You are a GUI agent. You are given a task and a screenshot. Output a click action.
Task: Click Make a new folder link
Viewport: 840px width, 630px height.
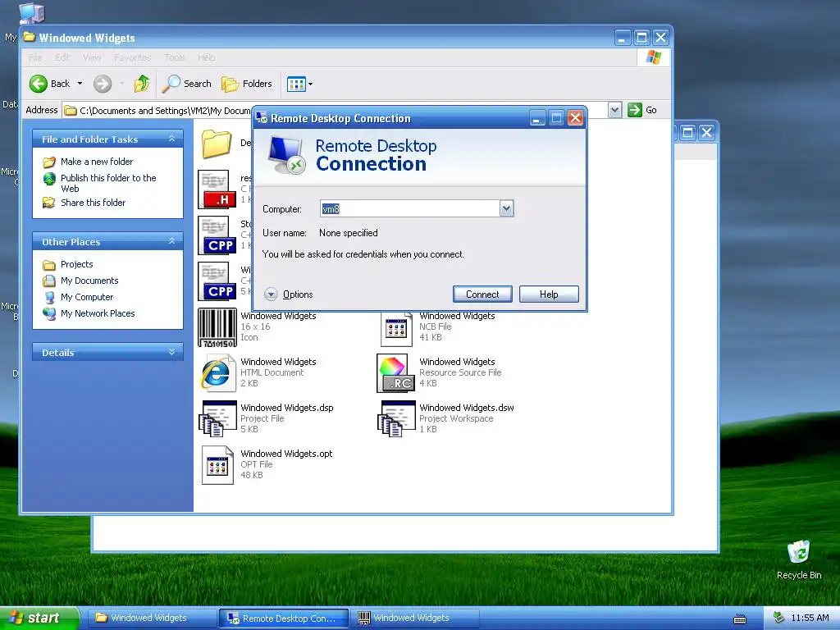[x=97, y=162]
